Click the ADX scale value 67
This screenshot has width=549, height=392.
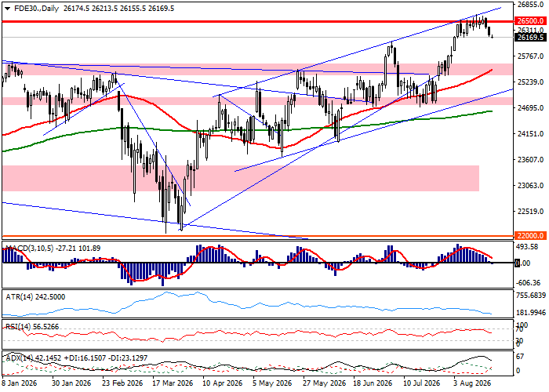[x=520, y=356]
